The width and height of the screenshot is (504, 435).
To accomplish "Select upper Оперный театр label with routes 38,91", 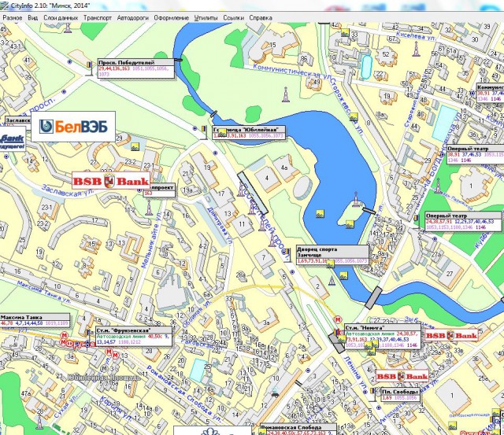I will [x=476, y=155].
